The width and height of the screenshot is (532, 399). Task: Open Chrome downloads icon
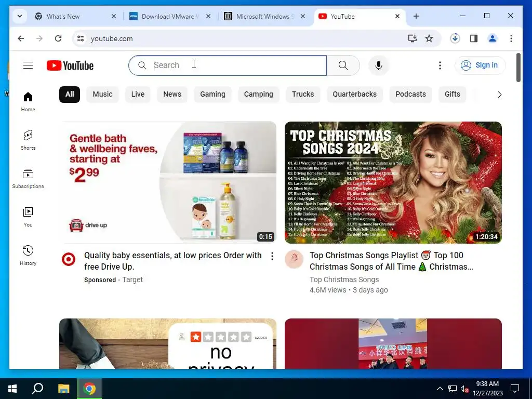click(455, 38)
